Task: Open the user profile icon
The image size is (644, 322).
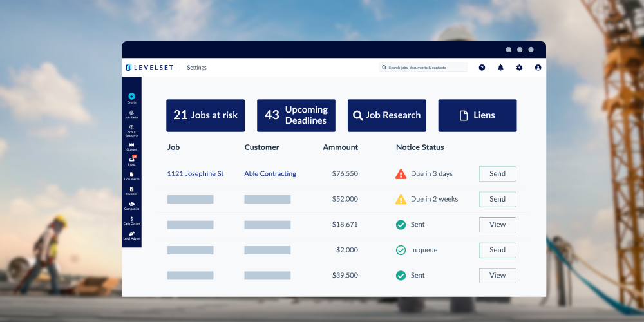Action: (x=538, y=68)
